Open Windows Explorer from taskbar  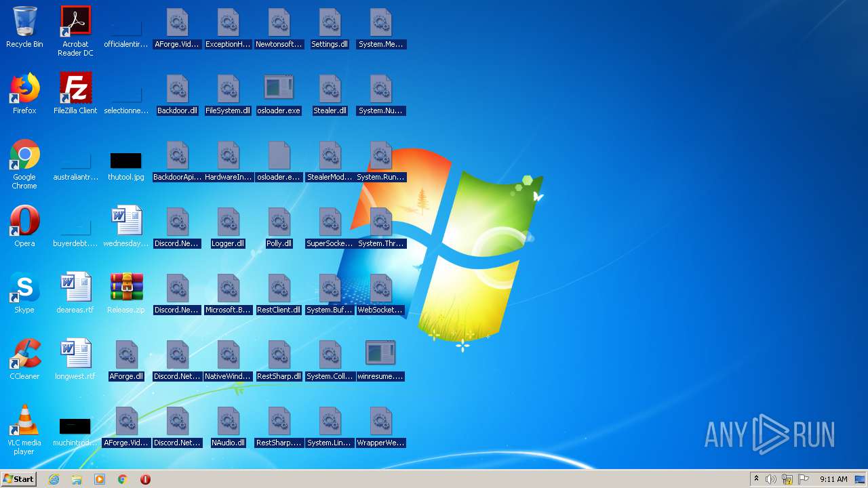coord(77,479)
